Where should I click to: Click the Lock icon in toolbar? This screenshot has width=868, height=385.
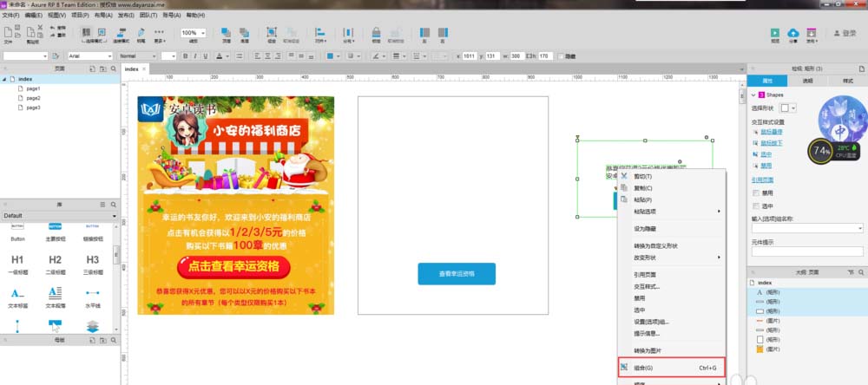(377, 32)
